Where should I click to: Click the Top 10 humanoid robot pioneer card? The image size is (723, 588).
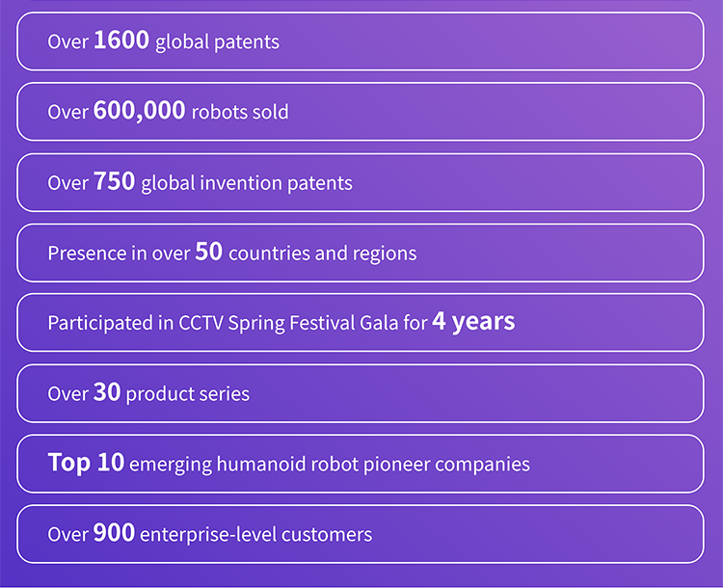[361, 464]
